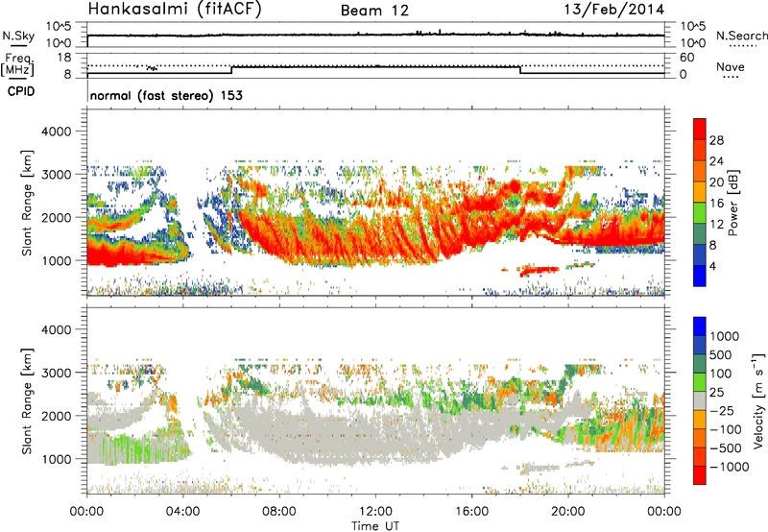Image resolution: width=768 pixels, height=532 pixels.
Task: Click the 60 tick on Nave axis
Action: click(x=686, y=58)
